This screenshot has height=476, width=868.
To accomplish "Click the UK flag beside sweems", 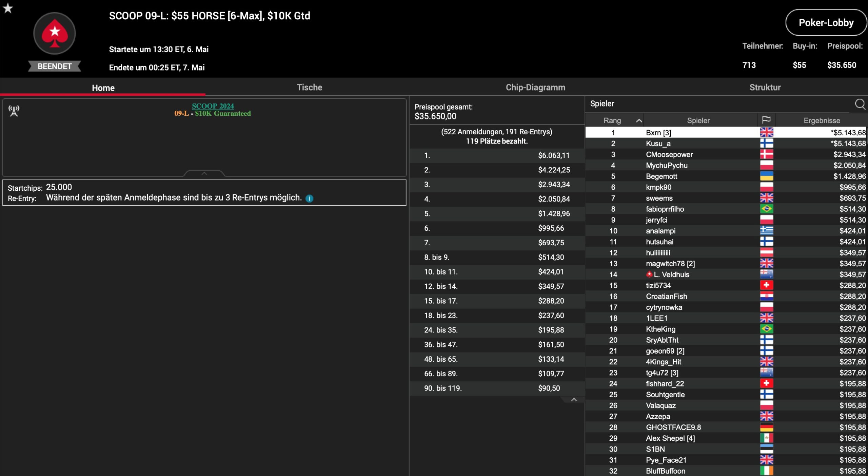I will 766,198.
